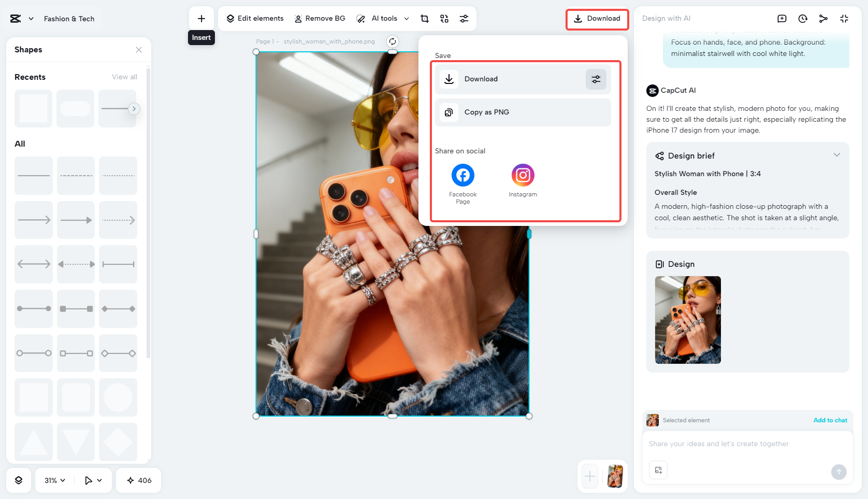This screenshot has height=499, width=868.
Task: Click Remove BG button
Action: pos(320,19)
